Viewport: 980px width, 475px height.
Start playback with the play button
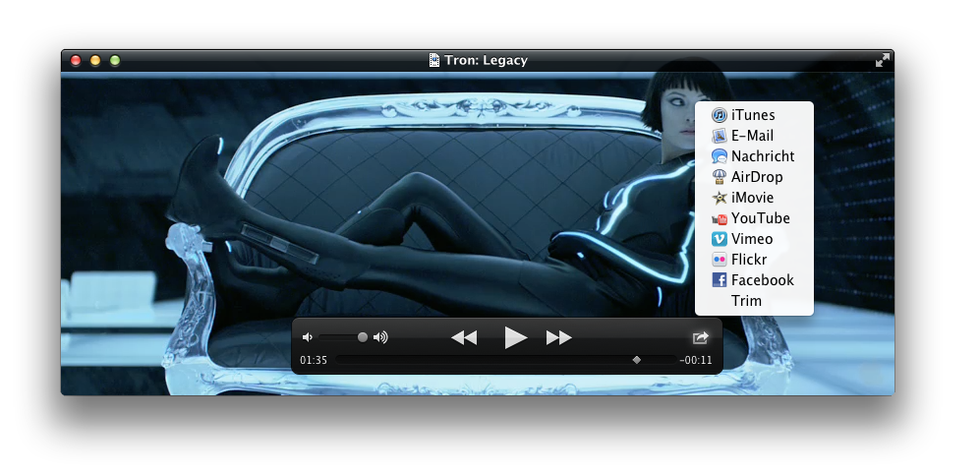(x=515, y=337)
